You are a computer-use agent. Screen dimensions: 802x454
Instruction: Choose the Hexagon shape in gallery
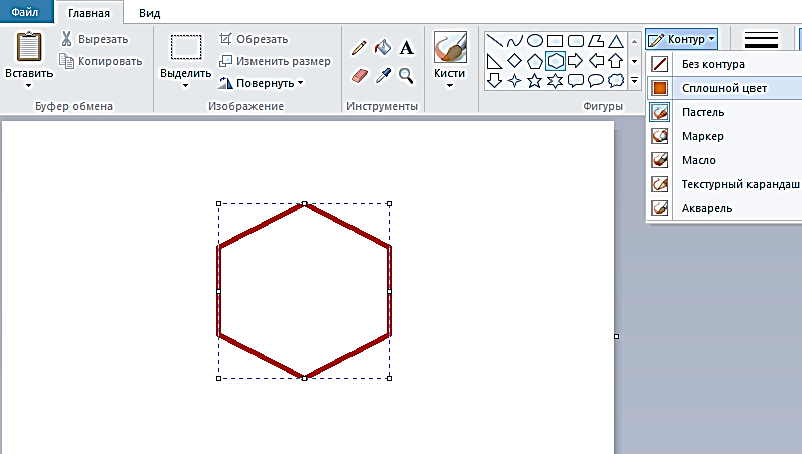click(x=555, y=61)
